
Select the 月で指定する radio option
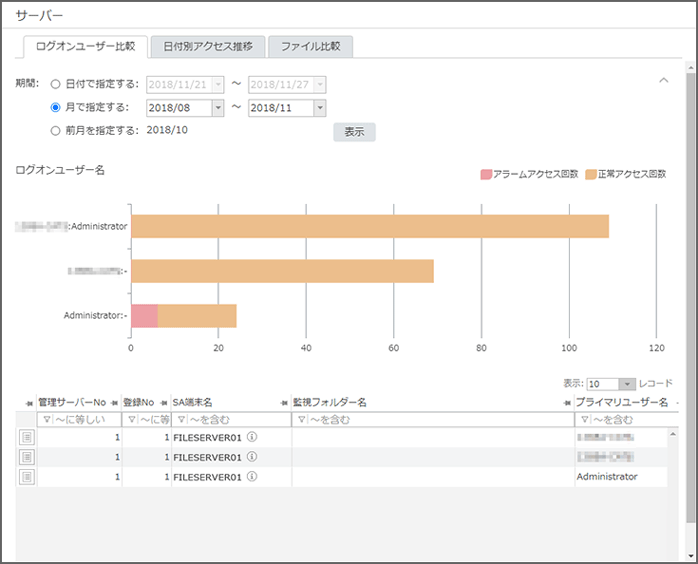(x=56, y=107)
